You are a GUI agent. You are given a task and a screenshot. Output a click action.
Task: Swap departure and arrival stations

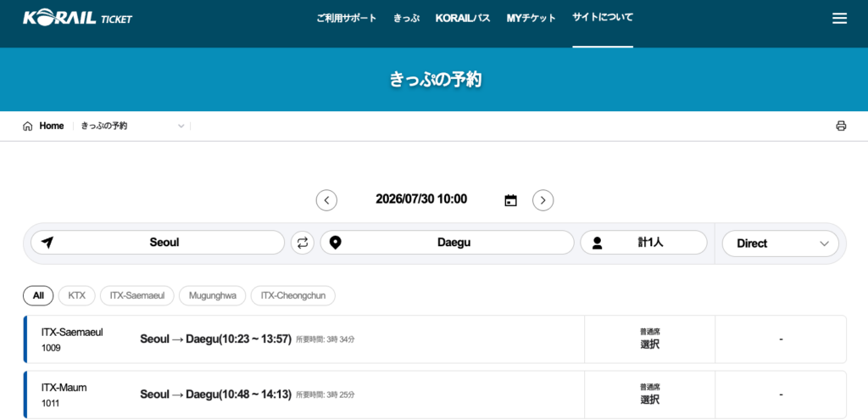pyautogui.click(x=303, y=243)
